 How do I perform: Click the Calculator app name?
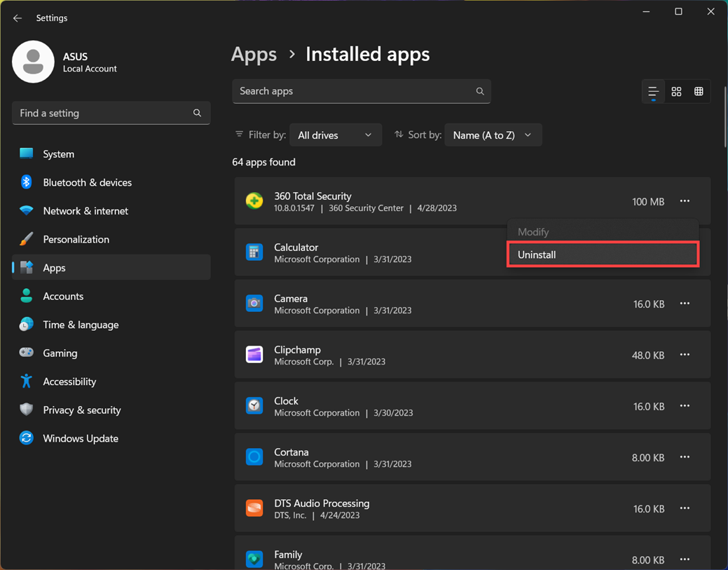pos(296,247)
